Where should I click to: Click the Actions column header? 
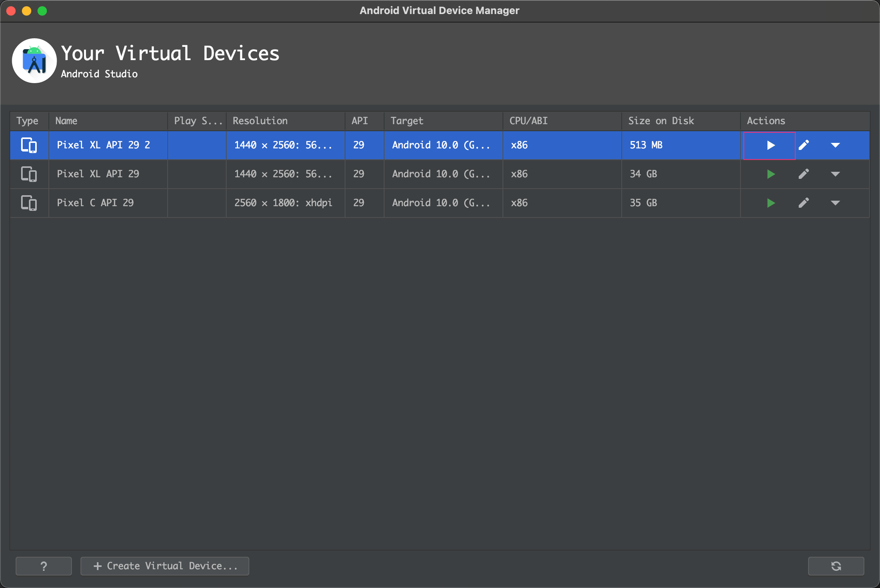805,121
